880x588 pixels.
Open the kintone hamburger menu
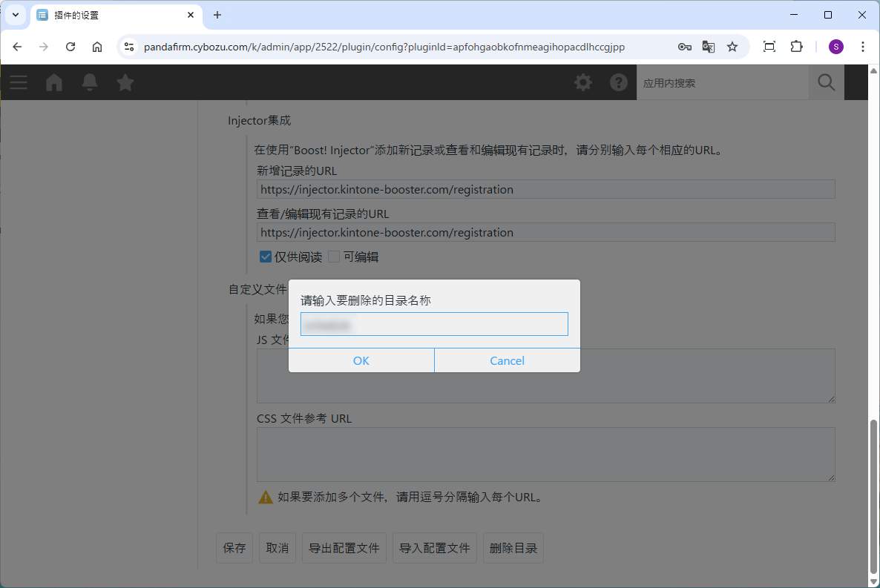click(19, 82)
